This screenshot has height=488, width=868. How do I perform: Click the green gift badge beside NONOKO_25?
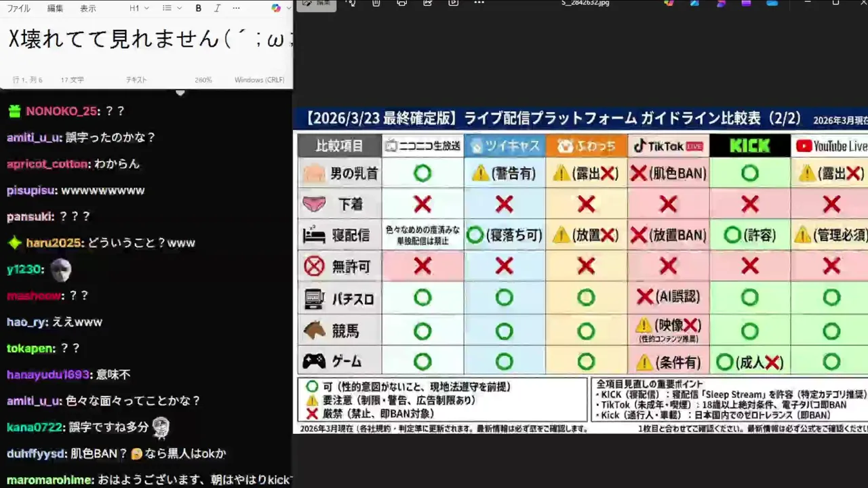coord(14,111)
